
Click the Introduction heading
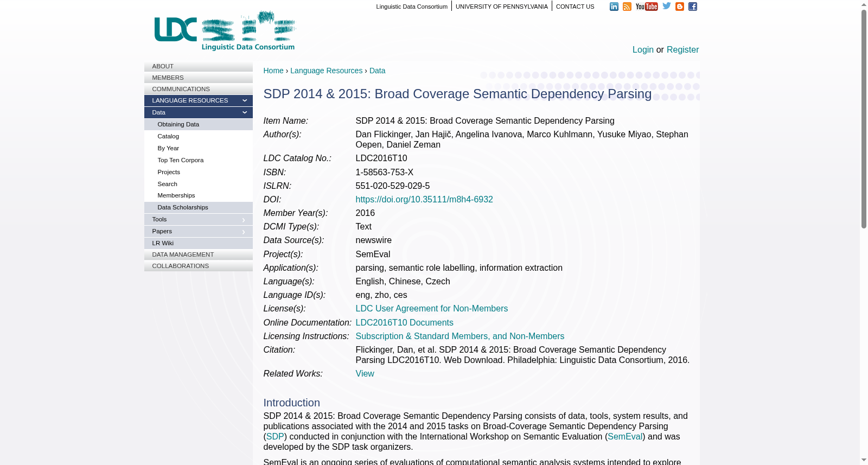click(292, 403)
